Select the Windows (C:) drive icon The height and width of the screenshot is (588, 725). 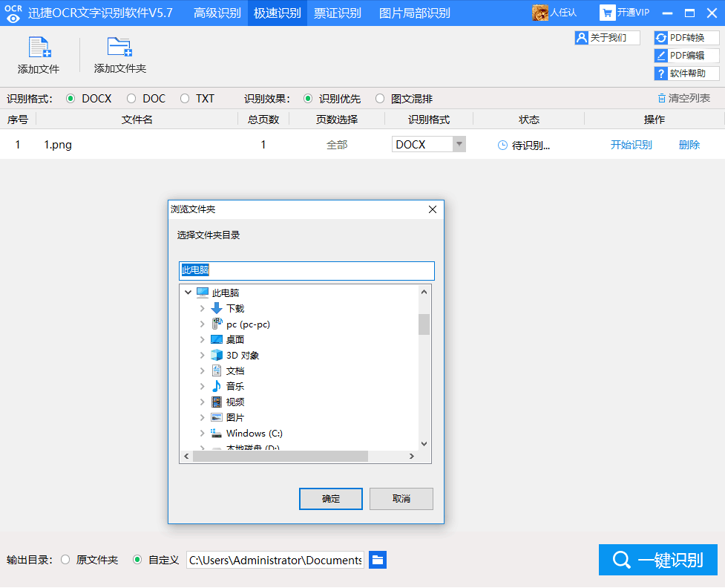point(217,434)
